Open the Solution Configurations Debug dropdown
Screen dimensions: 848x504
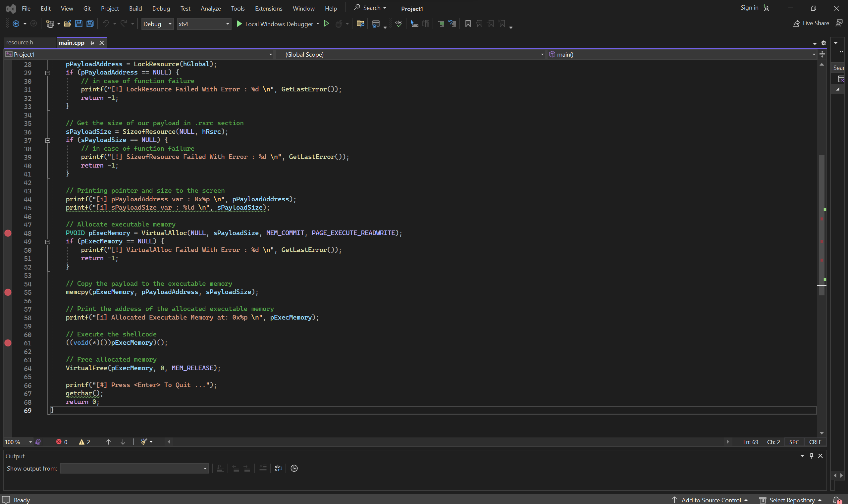[x=157, y=24]
